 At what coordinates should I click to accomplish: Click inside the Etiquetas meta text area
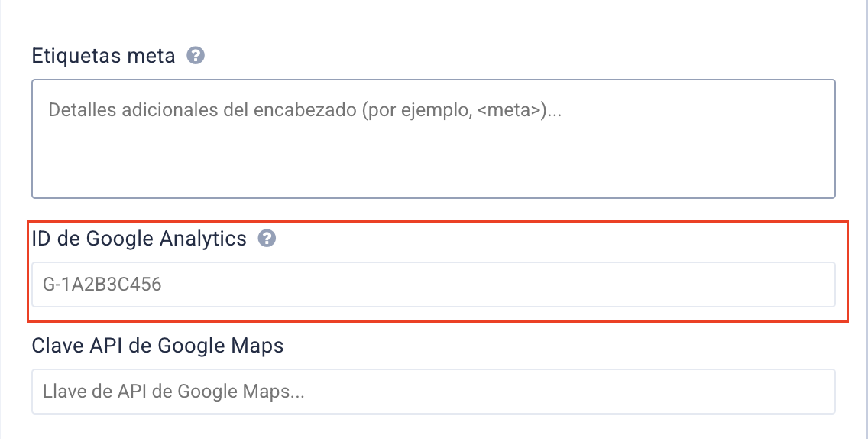click(x=433, y=138)
